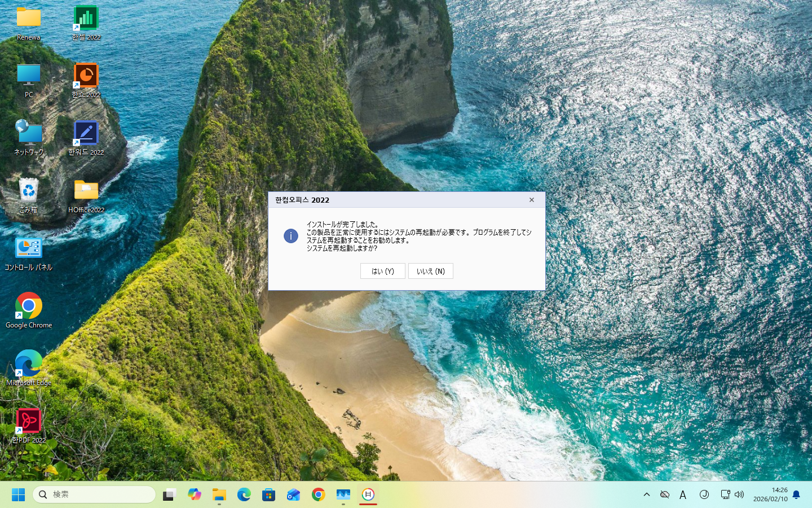
Task: Click the 検索 search field
Action: tap(93, 494)
